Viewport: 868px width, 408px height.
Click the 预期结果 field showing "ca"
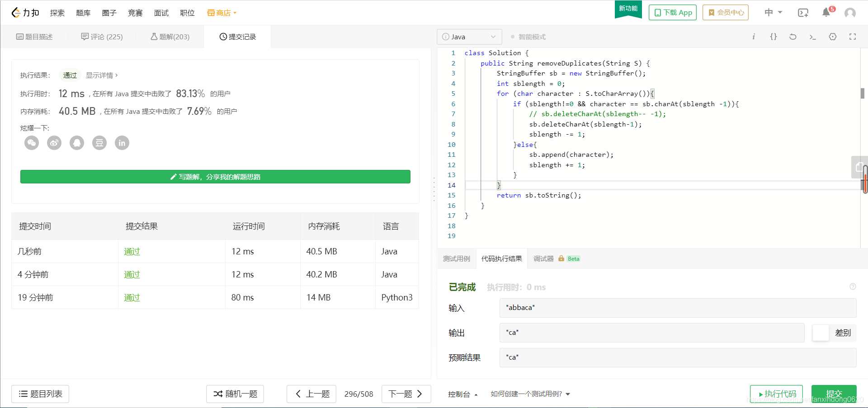tap(678, 357)
